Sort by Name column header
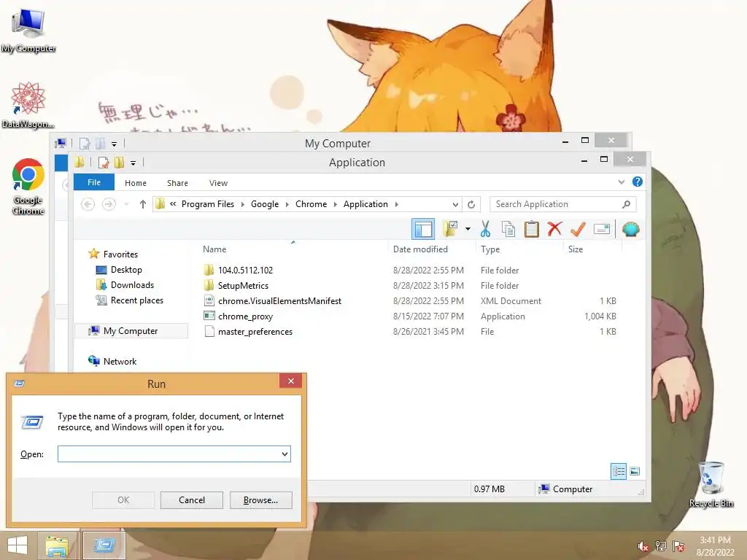 (214, 249)
